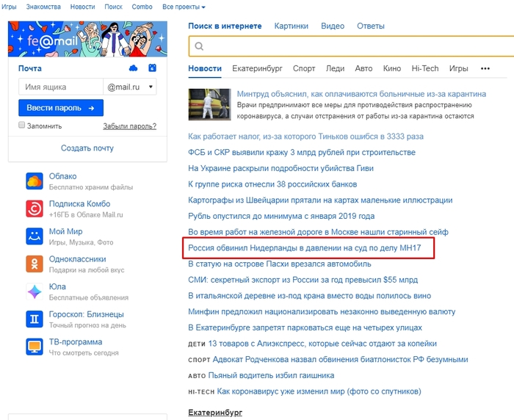Click the Создать почту link
514x420 pixels.
(x=87, y=148)
